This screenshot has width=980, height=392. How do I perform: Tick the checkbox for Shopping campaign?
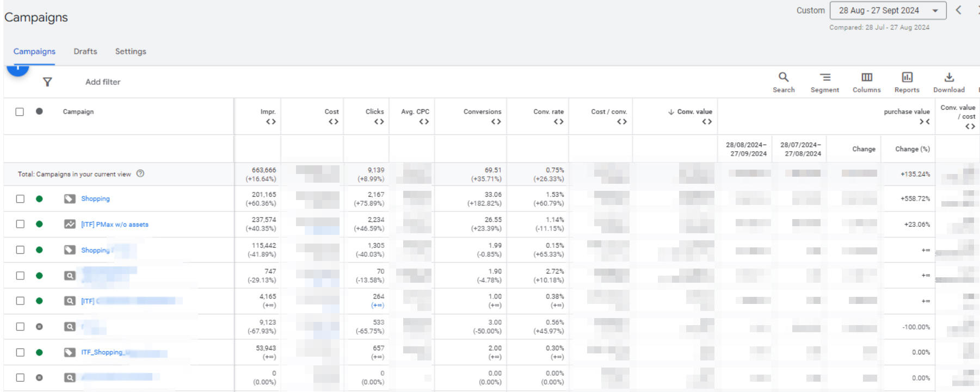pos(20,199)
